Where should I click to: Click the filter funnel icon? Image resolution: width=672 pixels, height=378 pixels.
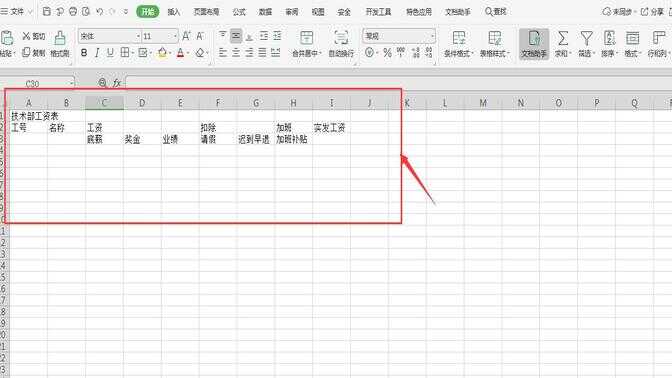(x=586, y=39)
